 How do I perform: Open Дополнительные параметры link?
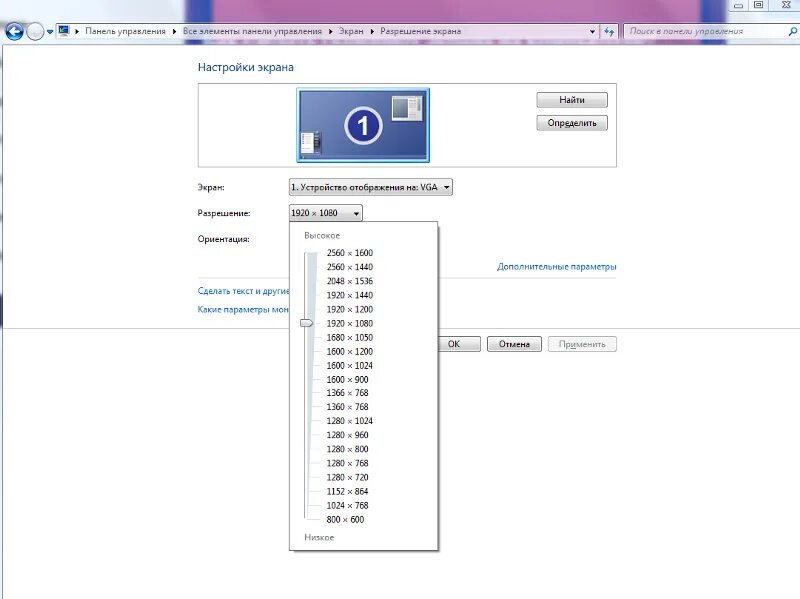(557, 266)
